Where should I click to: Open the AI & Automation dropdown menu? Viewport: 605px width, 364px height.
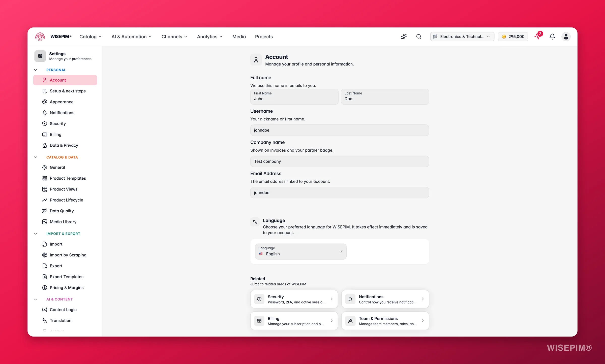click(132, 37)
